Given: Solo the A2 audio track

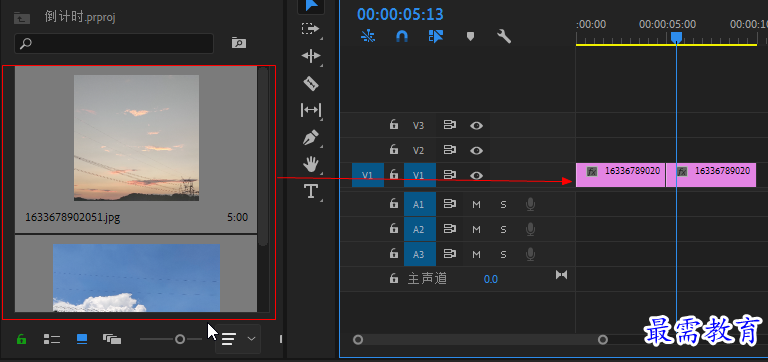Looking at the screenshot, I should point(504,229).
